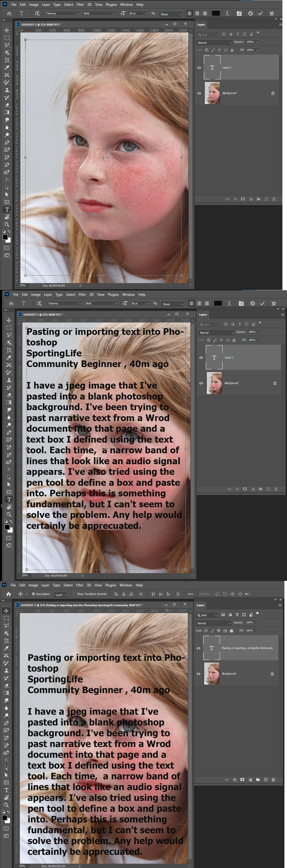Click foreground color swatch in the bottom toolbox
The width and height of the screenshot is (287, 868).
pos(5,818)
